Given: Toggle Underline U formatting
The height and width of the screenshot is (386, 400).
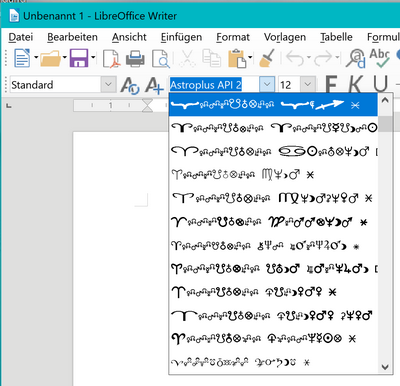Looking at the screenshot, I should (x=380, y=84).
